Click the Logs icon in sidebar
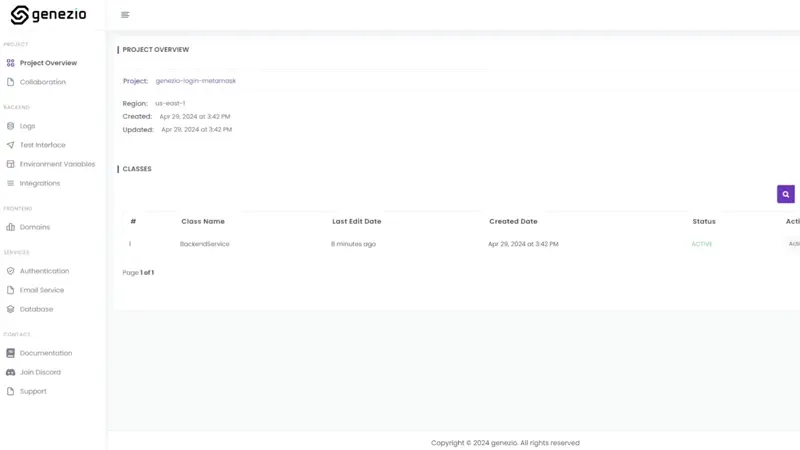800x450 pixels. [x=10, y=126]
